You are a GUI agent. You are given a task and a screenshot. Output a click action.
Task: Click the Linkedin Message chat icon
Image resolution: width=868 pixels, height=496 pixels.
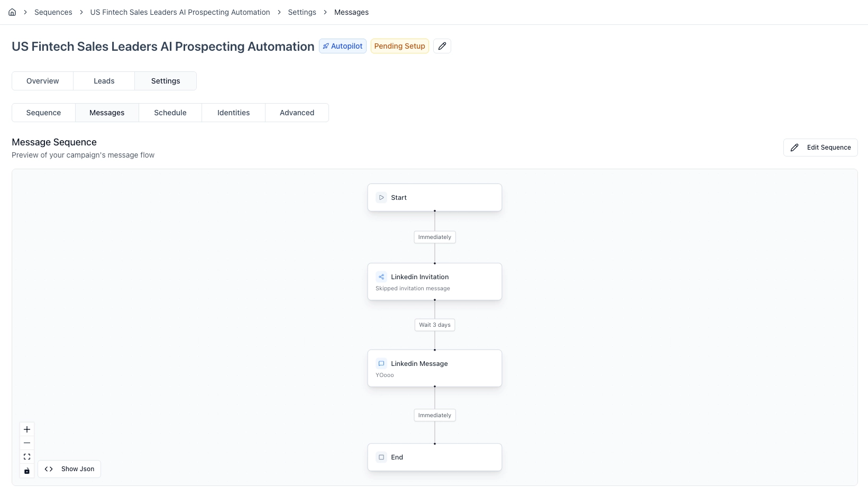click(381, 364)
